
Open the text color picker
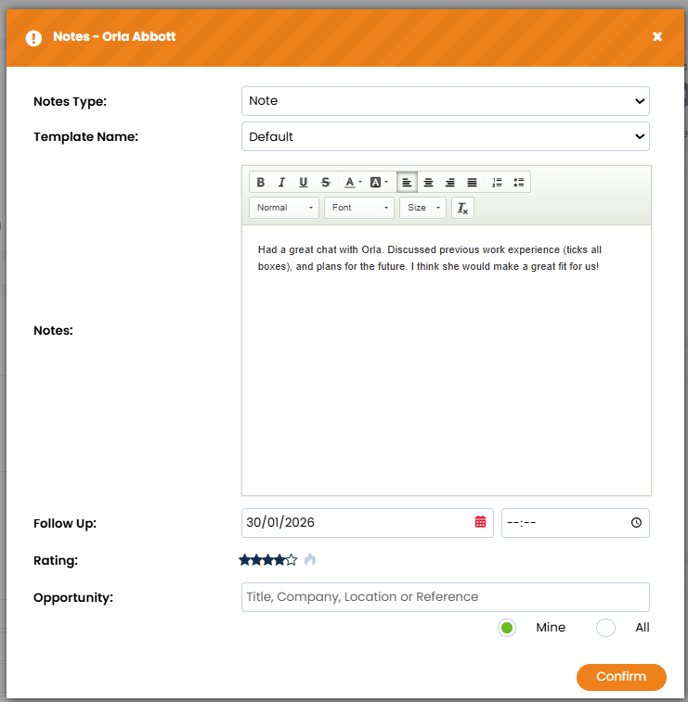352,182
